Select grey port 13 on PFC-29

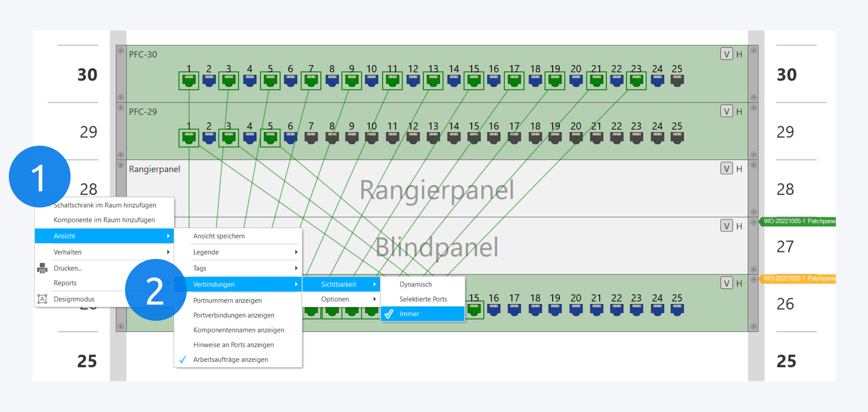pos(433,138)
